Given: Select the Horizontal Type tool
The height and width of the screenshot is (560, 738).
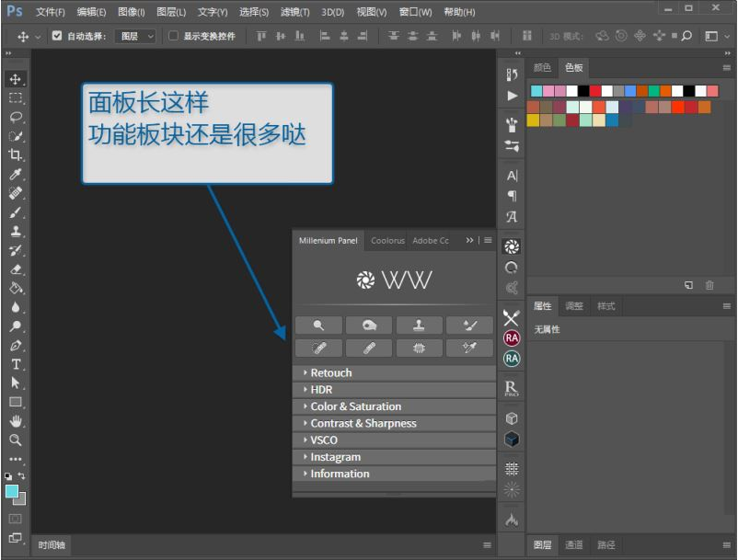Looking at the screenshot, I should tap(16, 364).
